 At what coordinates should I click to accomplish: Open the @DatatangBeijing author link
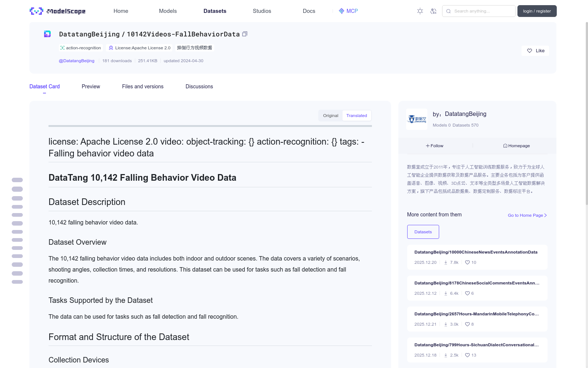point(76,61)
